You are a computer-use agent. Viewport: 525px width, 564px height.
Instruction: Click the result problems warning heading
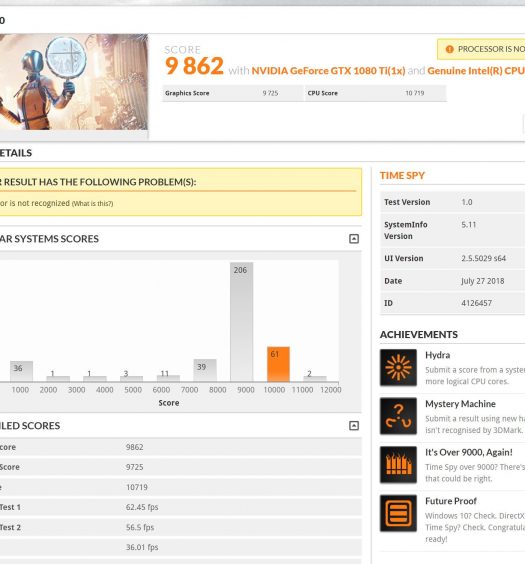coord(98,182)
